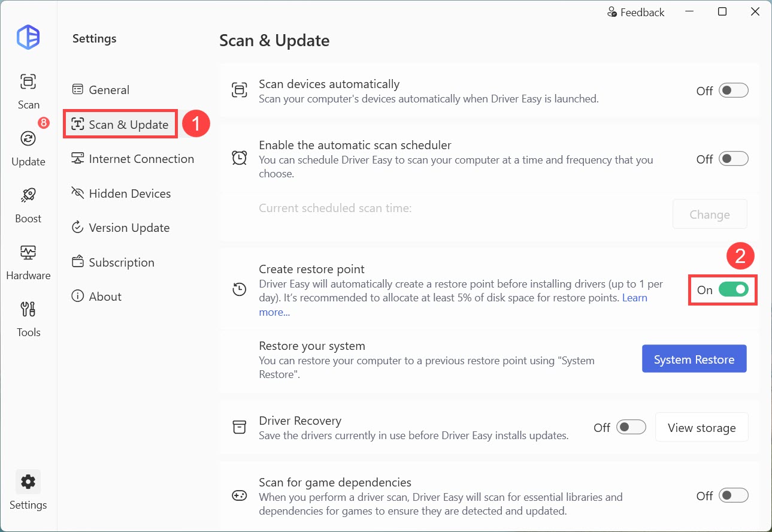Viewport: 772px width, 532px height.
Task: Toggle Scan devices automatically switch
Action: pos(734,90)
